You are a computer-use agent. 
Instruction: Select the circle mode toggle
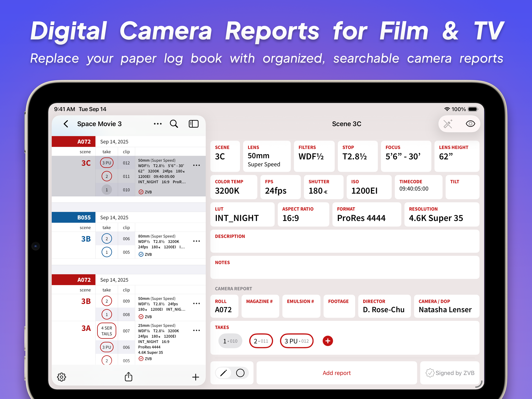click(x=240, y=373)
